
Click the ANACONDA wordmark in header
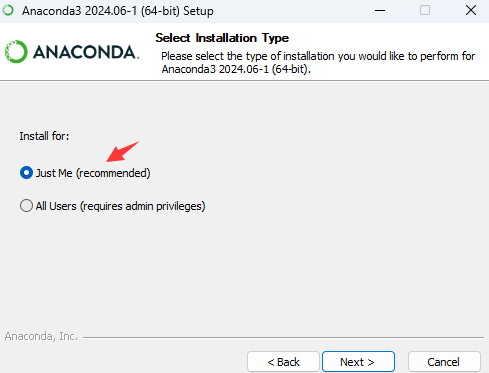[86, 52]
